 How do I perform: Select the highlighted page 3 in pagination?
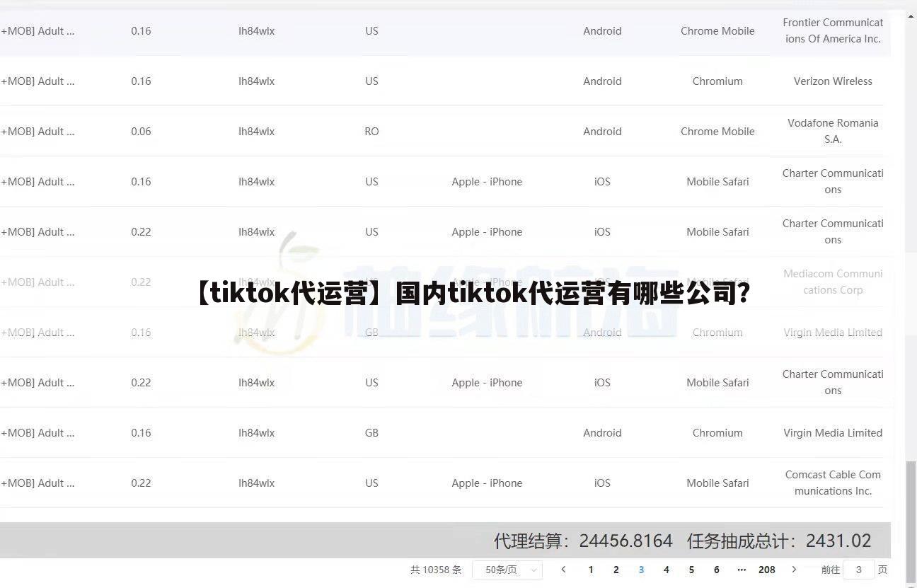[x=641, y=570]
